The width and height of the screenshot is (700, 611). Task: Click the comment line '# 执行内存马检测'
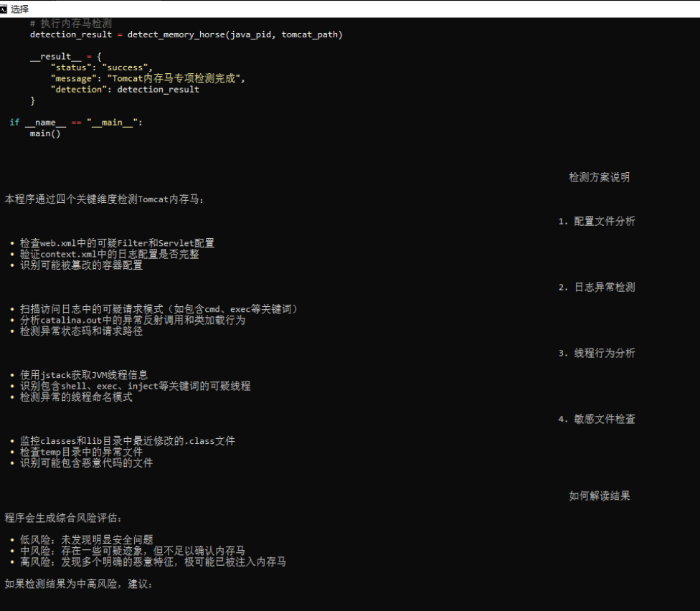click(70, 23)
